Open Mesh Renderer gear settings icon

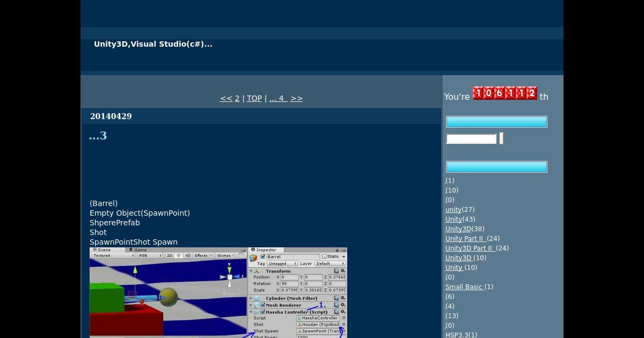tap(343, 305)
